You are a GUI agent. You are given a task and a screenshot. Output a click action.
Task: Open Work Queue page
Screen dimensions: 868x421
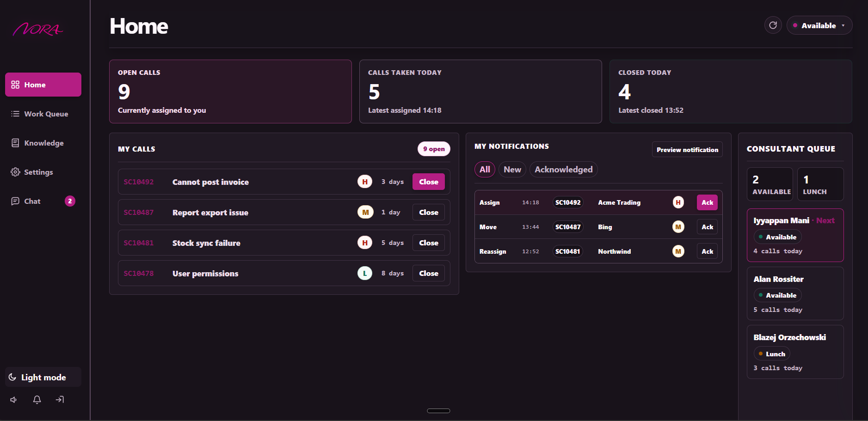(43, 114)
